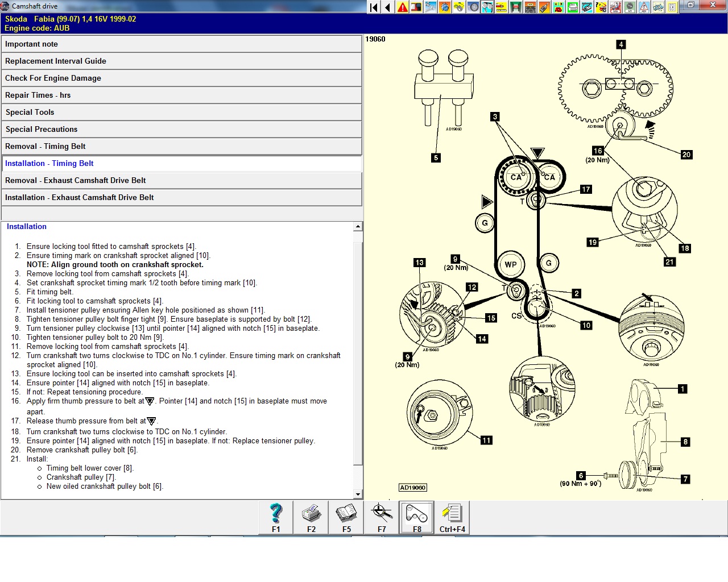The width and height of the screenshot is (728, 582).
Task: Click the F7 magnifier zoom icon
Action: point(382,517)
